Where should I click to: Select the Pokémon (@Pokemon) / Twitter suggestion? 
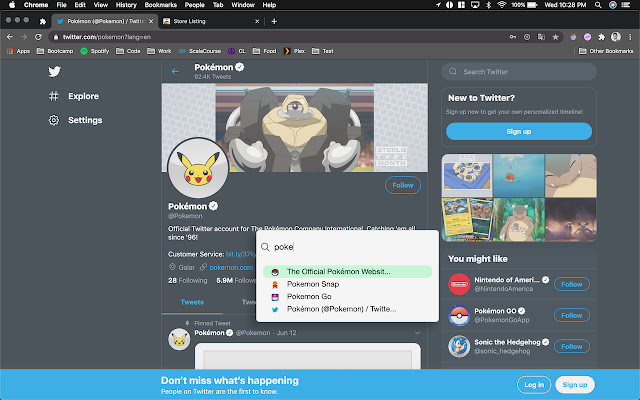[347, 309]
